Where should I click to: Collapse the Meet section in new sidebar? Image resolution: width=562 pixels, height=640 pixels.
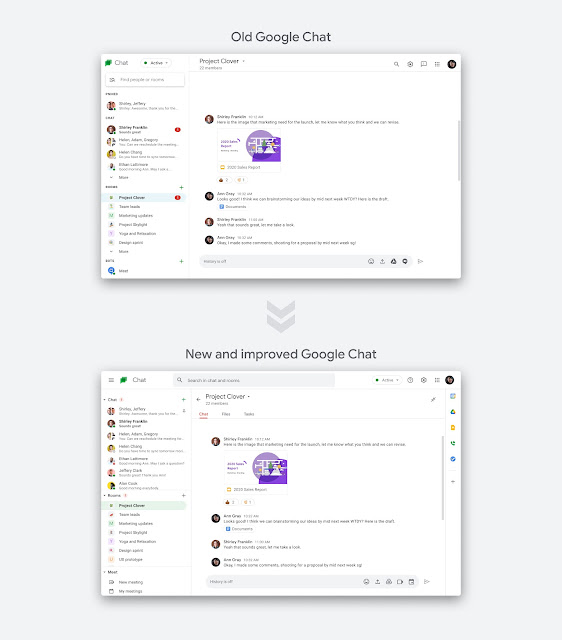tap(105, 572)
